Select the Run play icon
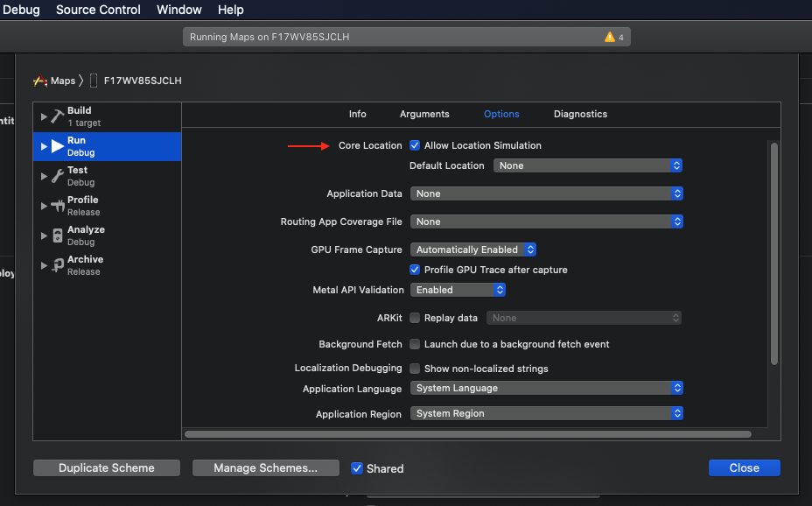The width and height of the screenshot is (812, 506). (58, 146)
